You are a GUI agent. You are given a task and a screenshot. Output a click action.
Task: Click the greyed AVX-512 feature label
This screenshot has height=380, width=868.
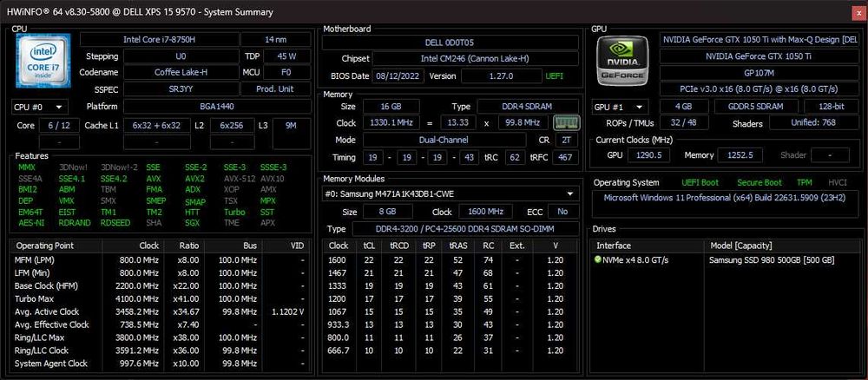[x=239, y=179]
